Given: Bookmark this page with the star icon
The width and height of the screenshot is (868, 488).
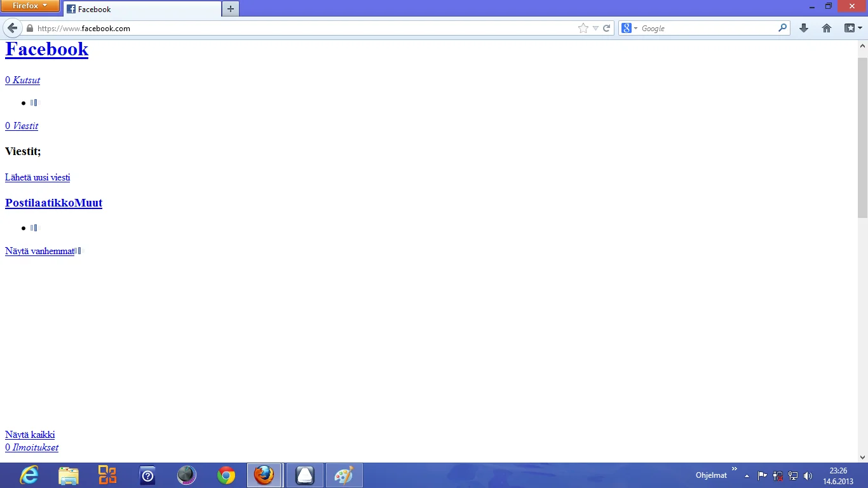Looking at the screenshot, I should tap(583, 28).
